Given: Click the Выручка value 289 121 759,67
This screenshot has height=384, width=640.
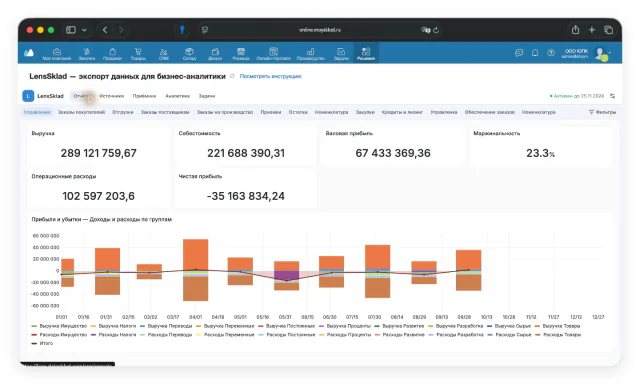Looking at the screenshot, I should click(98, 153).
